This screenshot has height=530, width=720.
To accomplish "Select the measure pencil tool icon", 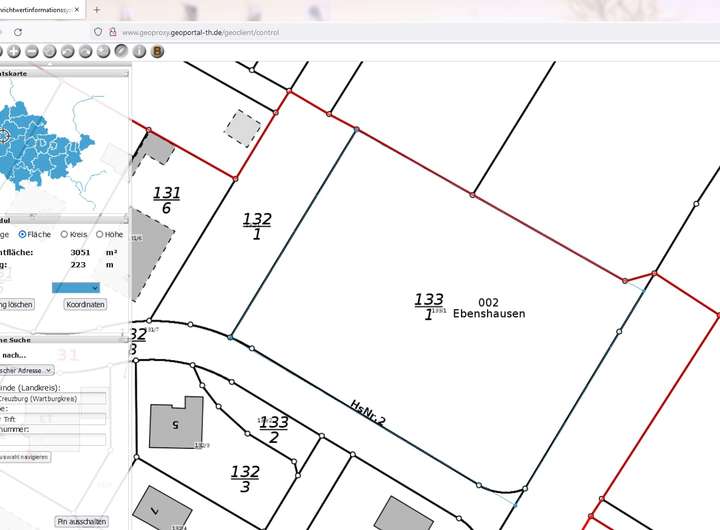I will point(121,51).
